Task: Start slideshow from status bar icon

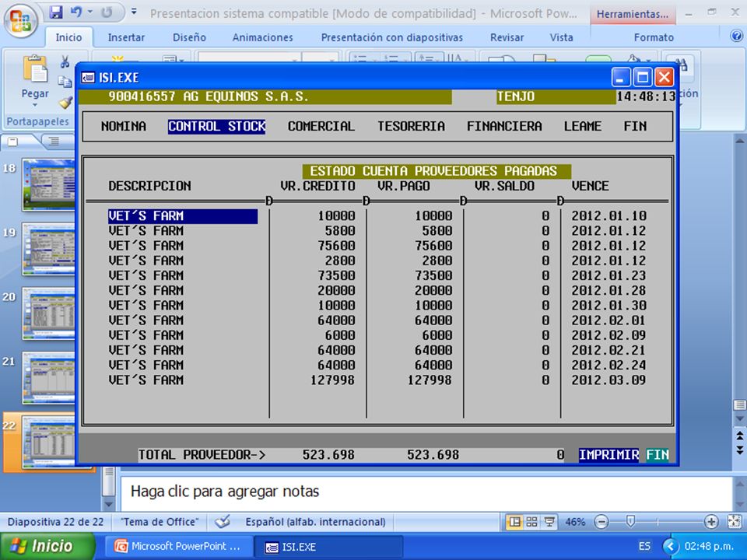Action: (549, 522)
